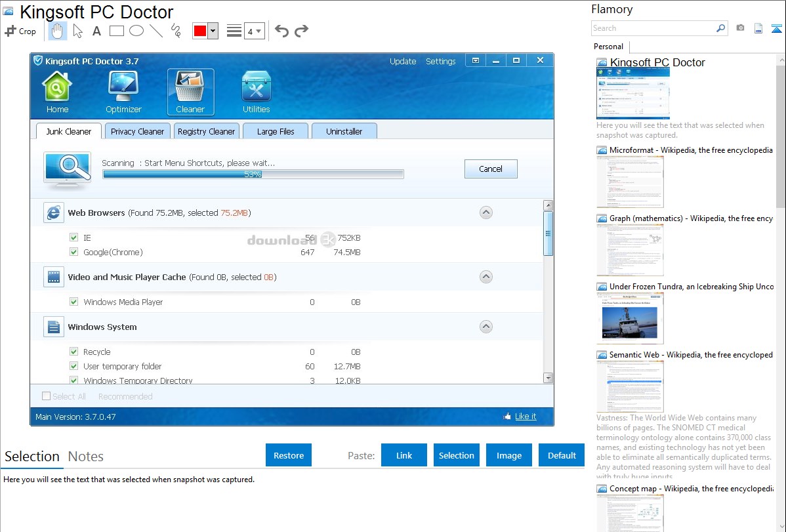Toggle the Windows Media Player checkbox
Image resolution: width=786 pixels, height=532 pixels.
tap(74, 302)
